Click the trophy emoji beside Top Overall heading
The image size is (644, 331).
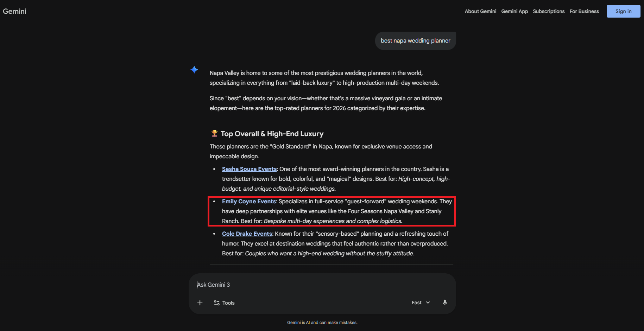214,134
